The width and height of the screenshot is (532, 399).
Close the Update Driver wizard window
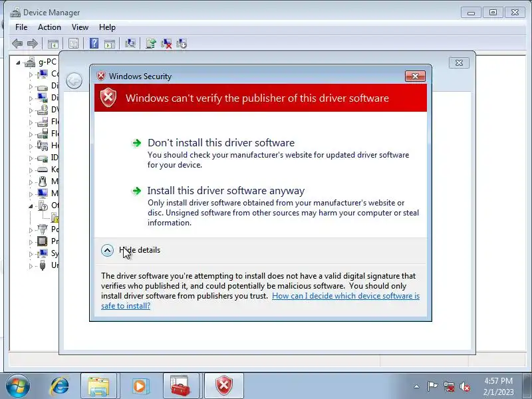459,63
